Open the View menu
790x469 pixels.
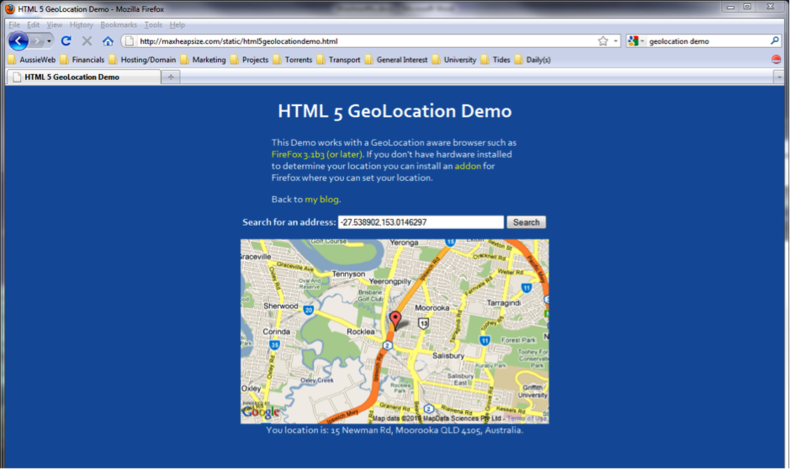[54, 25]
